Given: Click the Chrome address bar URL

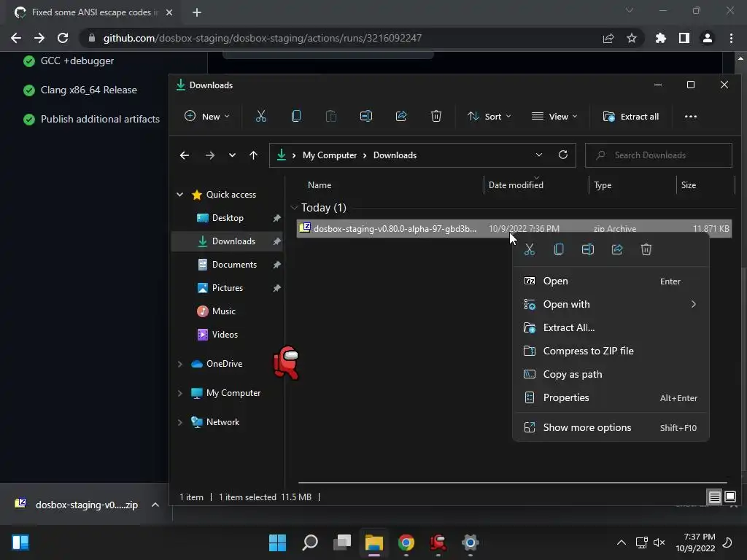Looking at the screenshot, I should click(x=263, y=38).
